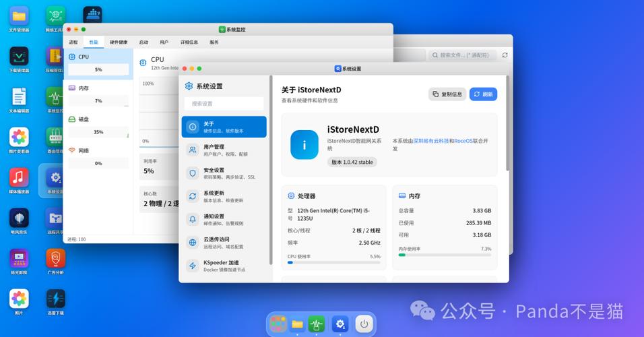The image size is (644, 337).
Task: Select 关于 in settings sidebar
Action: click(x=224, y=127)
